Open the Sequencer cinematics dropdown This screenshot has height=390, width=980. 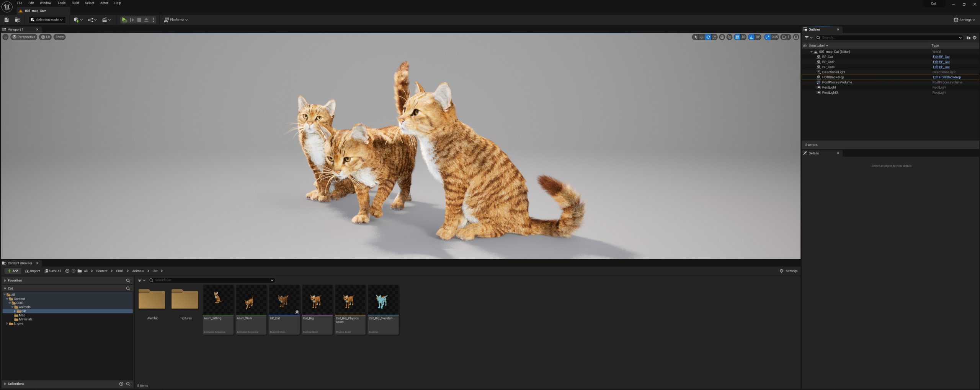(106, 20)
